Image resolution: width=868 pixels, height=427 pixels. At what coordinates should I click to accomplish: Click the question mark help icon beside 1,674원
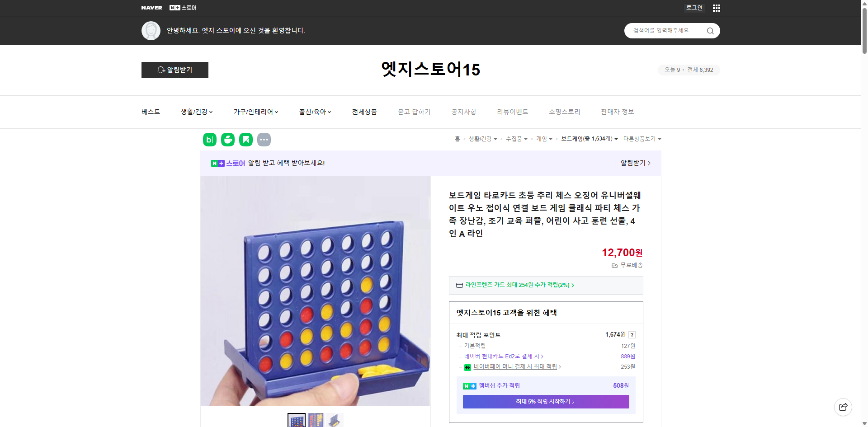(x=632, y=335)
